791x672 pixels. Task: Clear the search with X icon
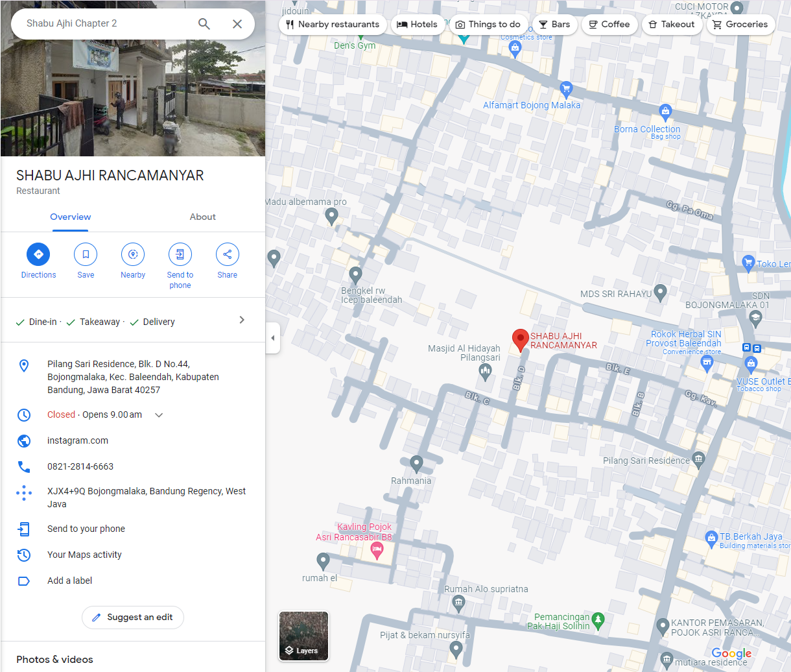(237, 24)
